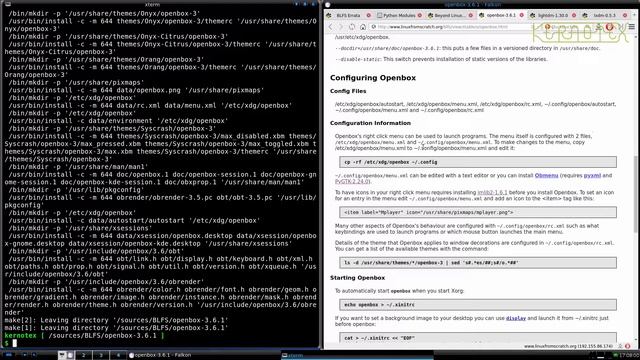Open the Falkon window menu icon
Image resolution: width=640 pixels, height=360 pixels.
coord(328,4)
